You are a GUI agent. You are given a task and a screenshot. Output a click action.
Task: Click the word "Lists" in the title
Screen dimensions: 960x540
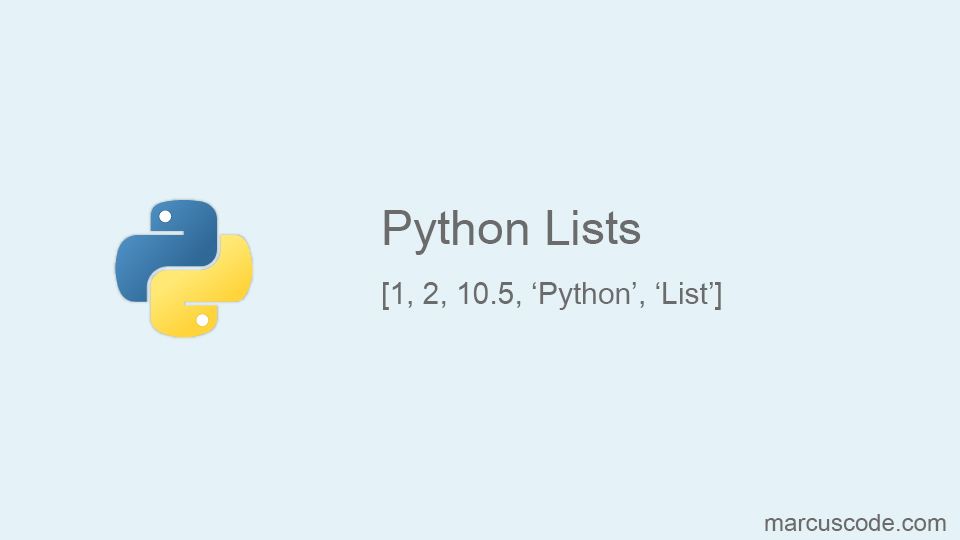[592, 229]
